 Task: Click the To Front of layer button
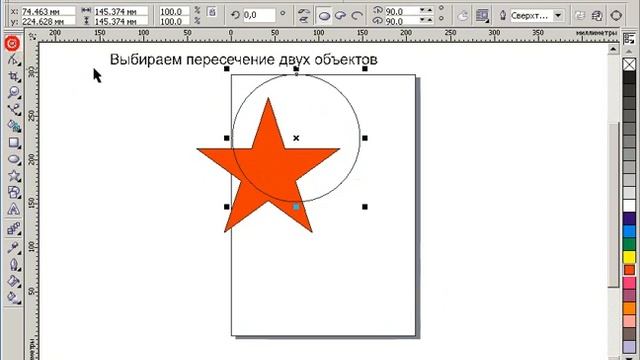(x=580, y=16)
